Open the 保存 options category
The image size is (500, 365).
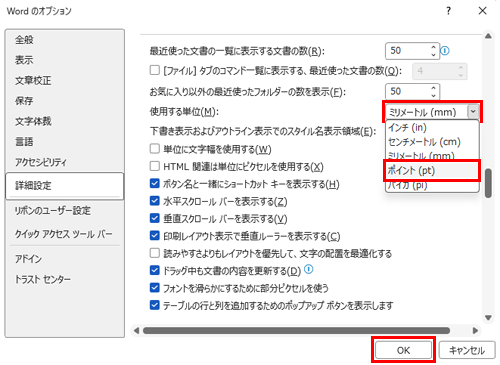pos(65,101)
